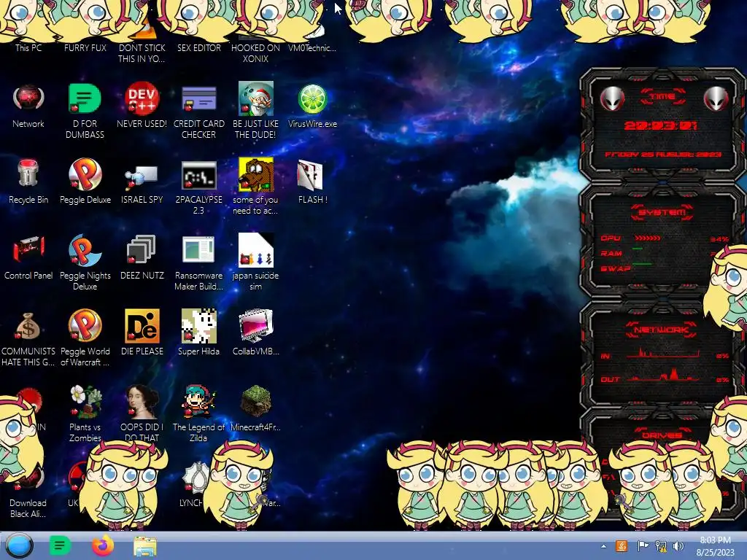Select the This PC label
Screen dimensions: 747x560
[28, 47]
